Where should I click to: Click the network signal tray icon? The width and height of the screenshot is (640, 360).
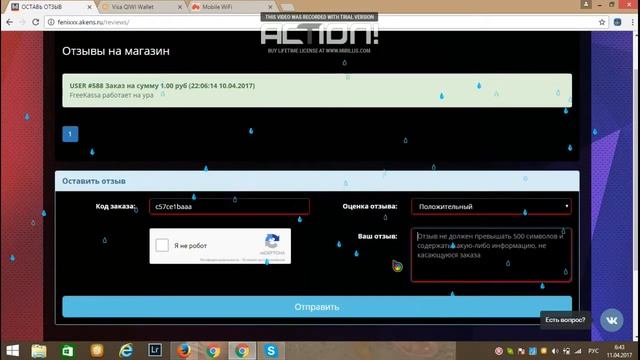click(578, 351)
